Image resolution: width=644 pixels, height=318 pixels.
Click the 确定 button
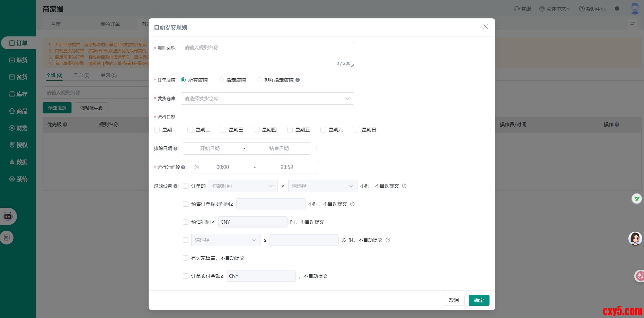tap(479, 300)
